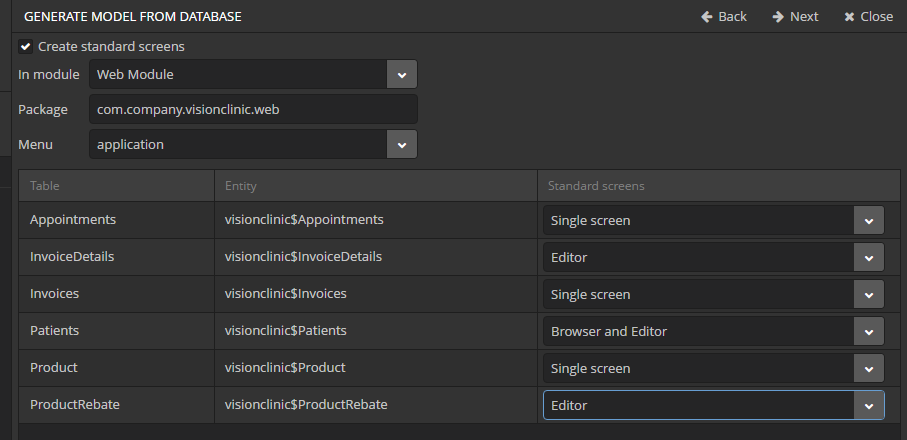This screenshot has width=907, height=440.
Task: Click the Table column header
Action: [116, 186]
